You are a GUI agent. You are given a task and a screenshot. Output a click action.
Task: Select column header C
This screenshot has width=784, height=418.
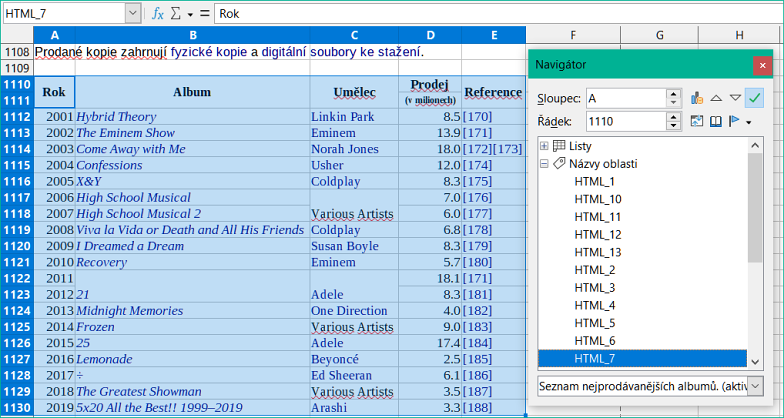click(354, 35)
